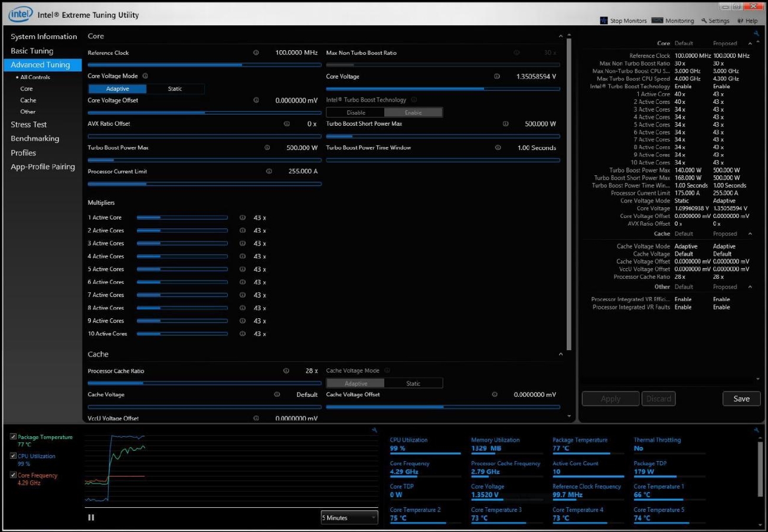Click info icon for 1 Active Core multiplier
The height and width of the screenshot is (532, 768).
(243, 217)
